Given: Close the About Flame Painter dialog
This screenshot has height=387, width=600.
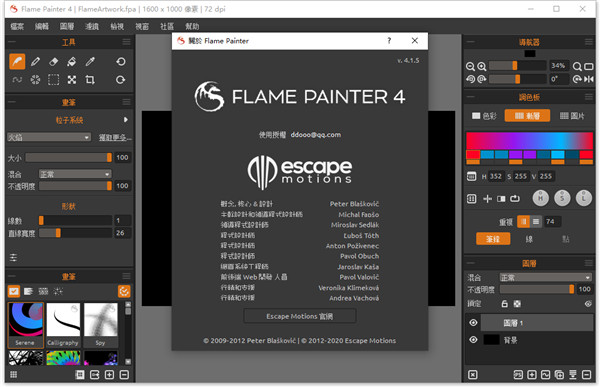Looking at the screenshot, I should [414, 41].
